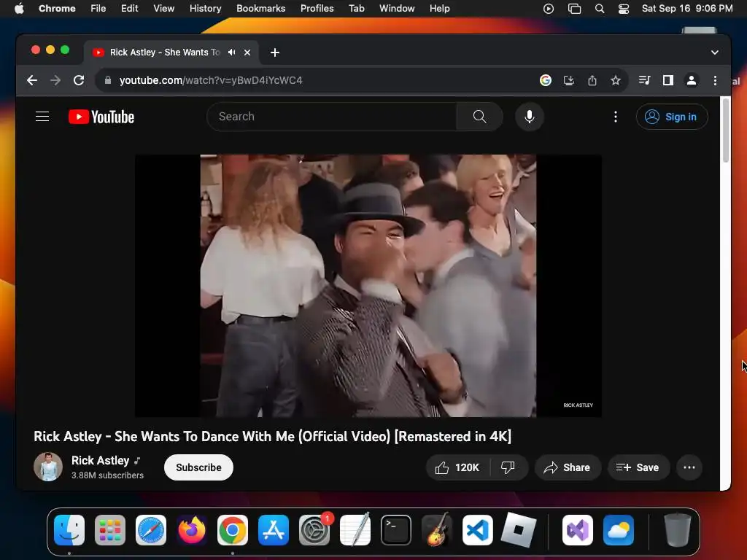Screen dimensions: 747x560
Task: Launch GarageBand from the Dock
Action: [x=437, y=530]
